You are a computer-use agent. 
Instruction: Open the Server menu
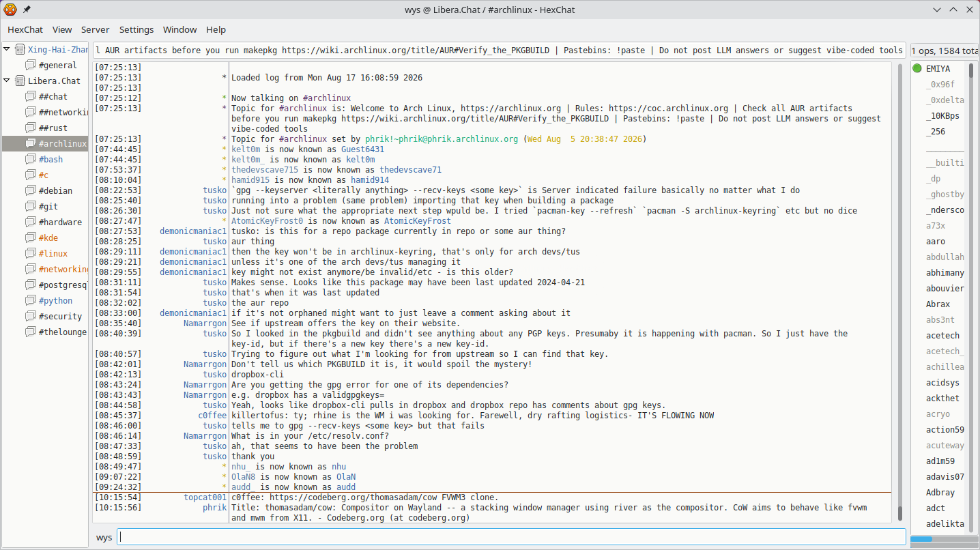click(96, 29)
